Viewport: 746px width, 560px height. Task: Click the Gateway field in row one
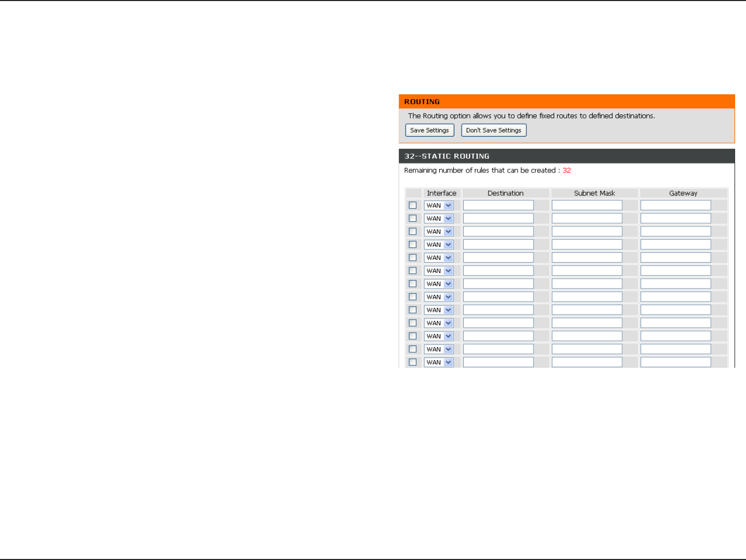(x=676, y=205)
